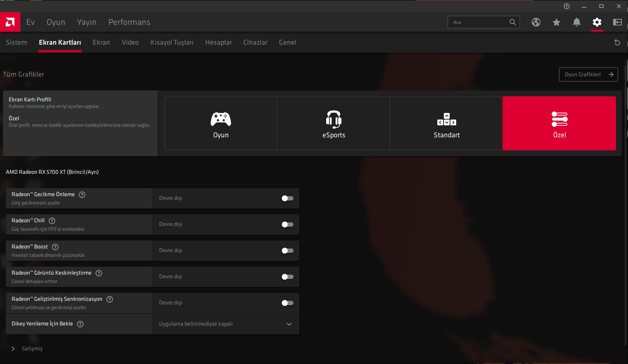The width and height of the screenshot is (628, 364).
Task: Show help for Radeon Chill
Action: pyautogui.click(x=52, y=221)
